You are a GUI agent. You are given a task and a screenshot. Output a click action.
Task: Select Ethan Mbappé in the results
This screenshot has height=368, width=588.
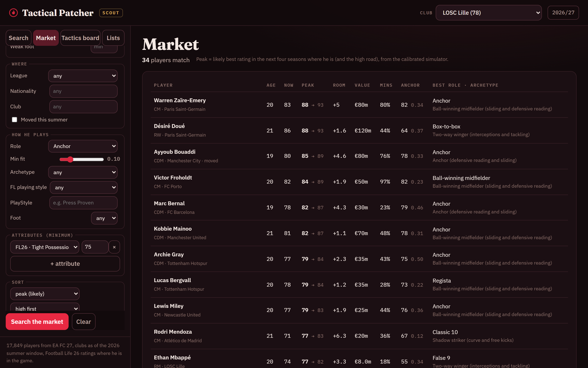click(x=359, y=359)
